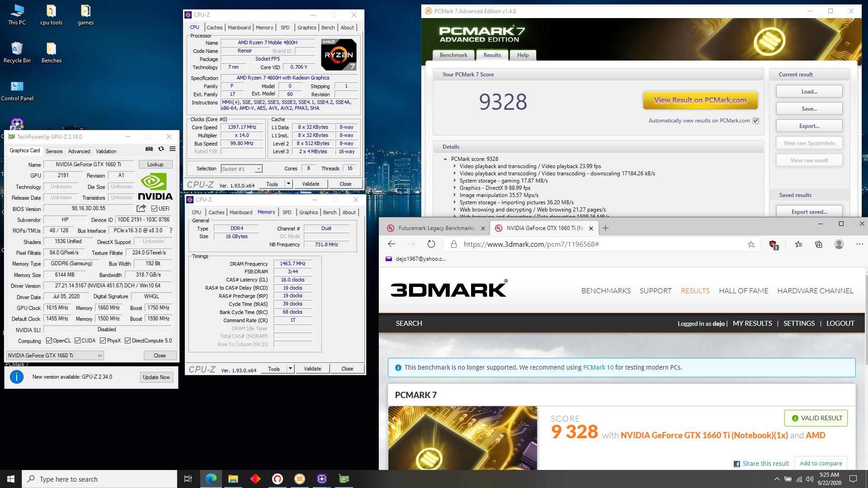868x488 pixels.
Task: Follow the PCMark 10 link
Action: (598, 367)
